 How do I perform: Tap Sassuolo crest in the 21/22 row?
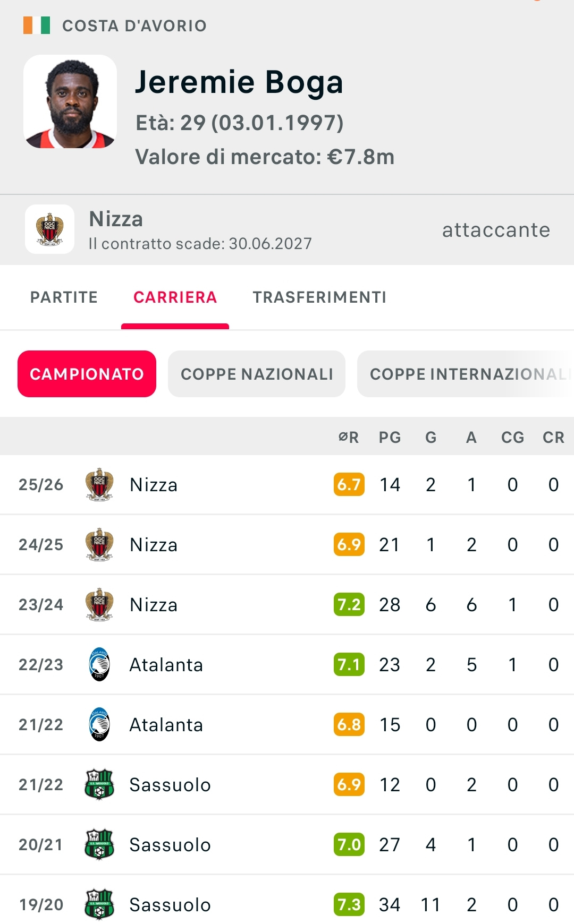coord(99,784)
